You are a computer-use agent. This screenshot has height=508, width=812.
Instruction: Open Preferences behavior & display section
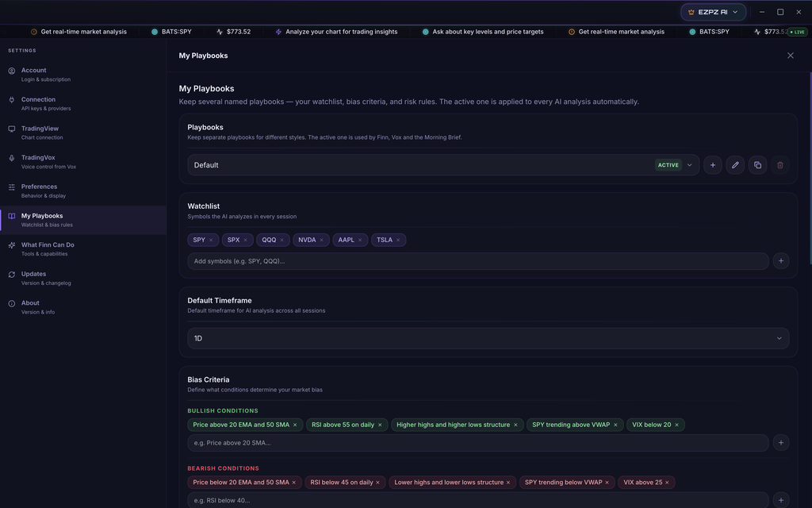[x=82, y=190]
